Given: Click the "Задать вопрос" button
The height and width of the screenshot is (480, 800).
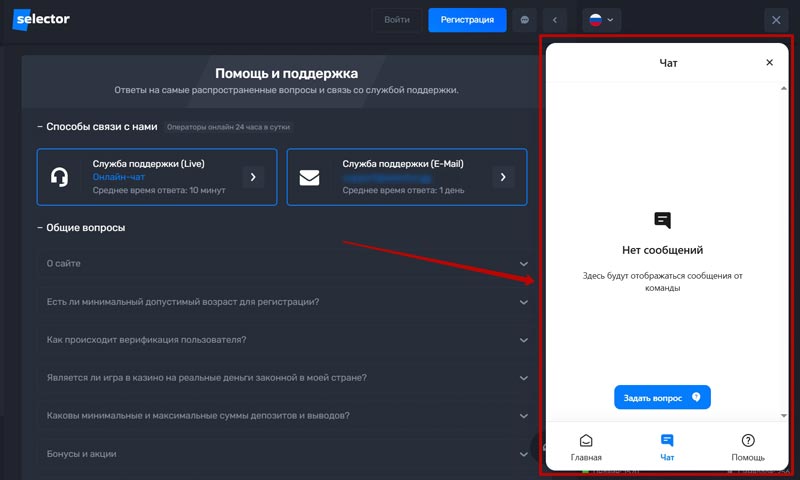Looking at the screenshot, I should pyautogui.click(x=662, y=397).
